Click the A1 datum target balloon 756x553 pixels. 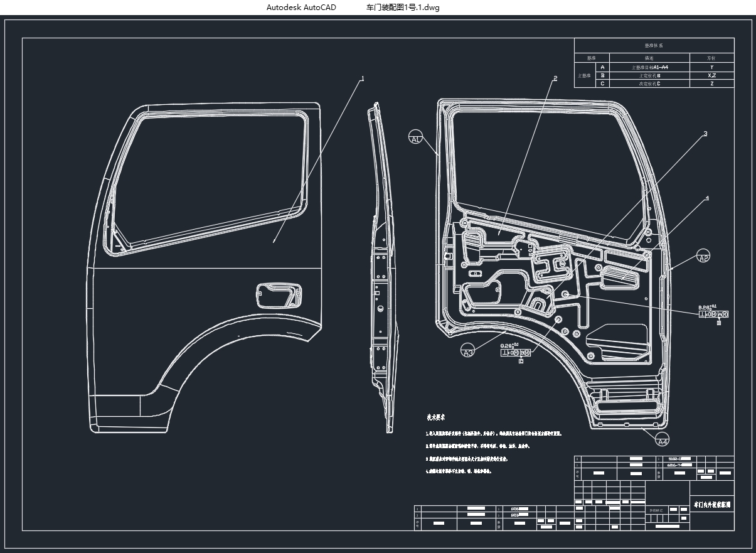click(x=416, y=137)
